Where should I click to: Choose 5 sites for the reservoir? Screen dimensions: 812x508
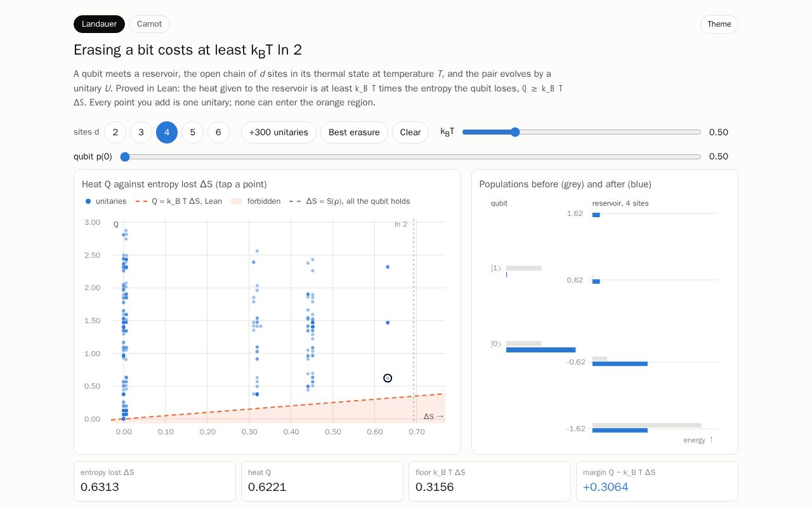tap(192, 132)
